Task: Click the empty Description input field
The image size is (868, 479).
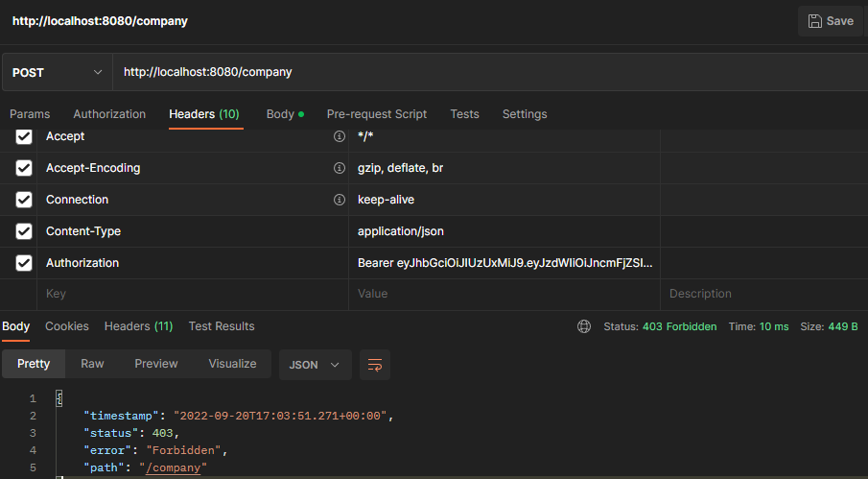Action: point(764,294)
